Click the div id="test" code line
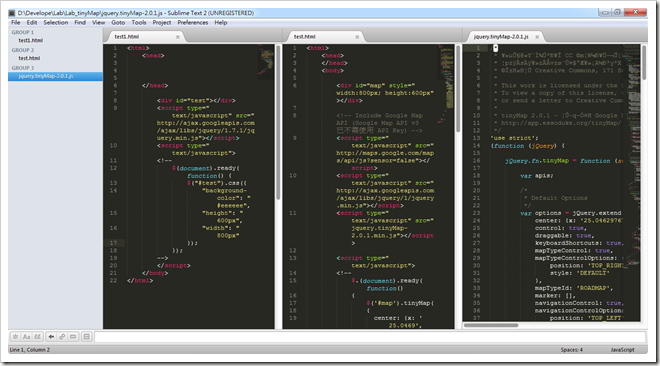Viewport: 660px width, 366px height. [196, 101]
